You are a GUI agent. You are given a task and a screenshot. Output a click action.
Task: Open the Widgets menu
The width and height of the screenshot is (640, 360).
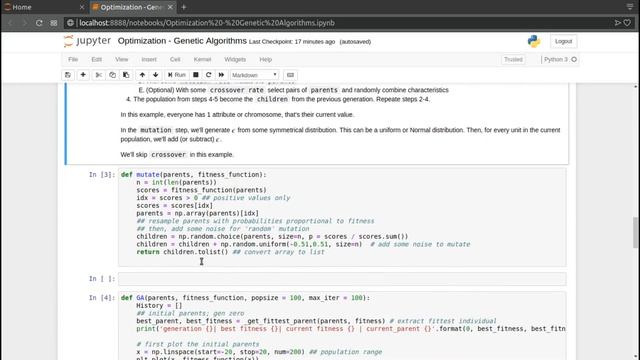[235, 60]
